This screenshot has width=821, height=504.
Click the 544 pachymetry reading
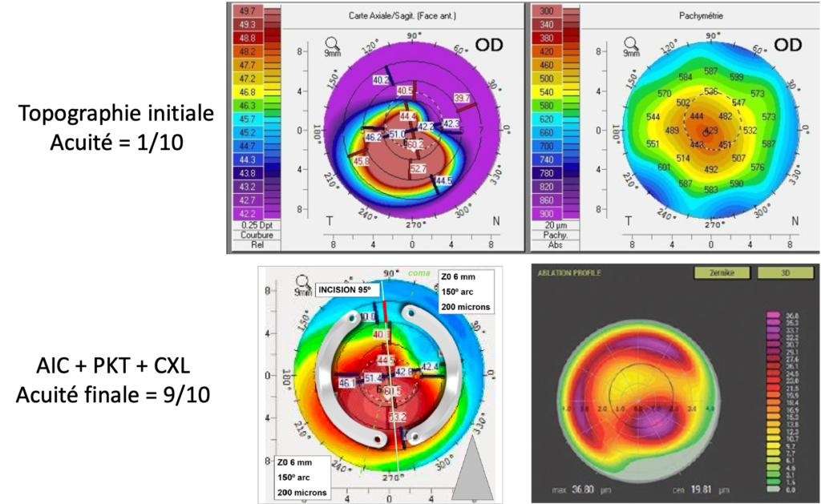[x=653, y=117]
